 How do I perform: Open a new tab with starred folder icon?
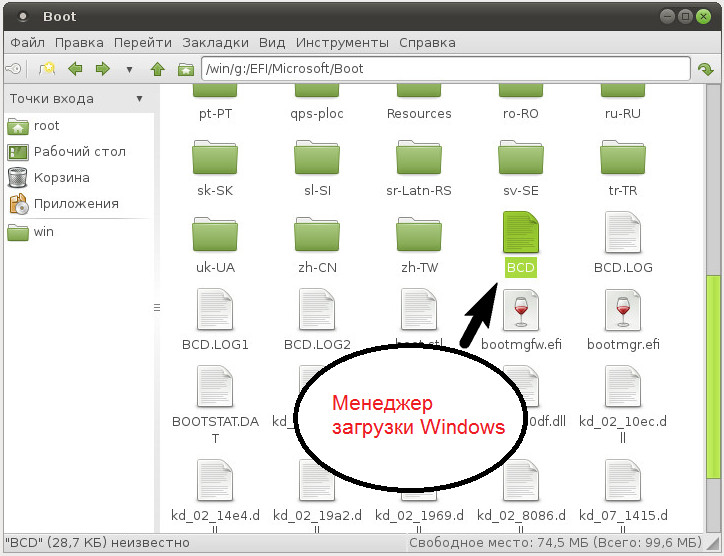[x=47, y=69]
